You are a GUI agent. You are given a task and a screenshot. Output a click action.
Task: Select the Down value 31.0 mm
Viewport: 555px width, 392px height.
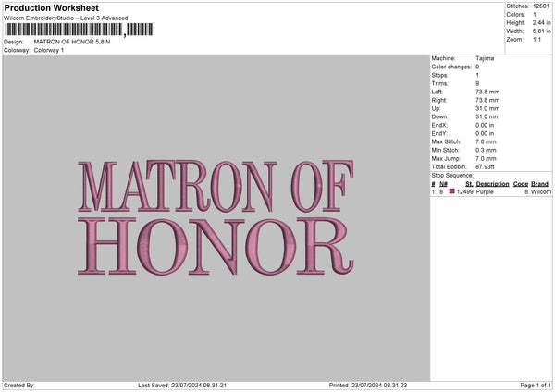487,116
